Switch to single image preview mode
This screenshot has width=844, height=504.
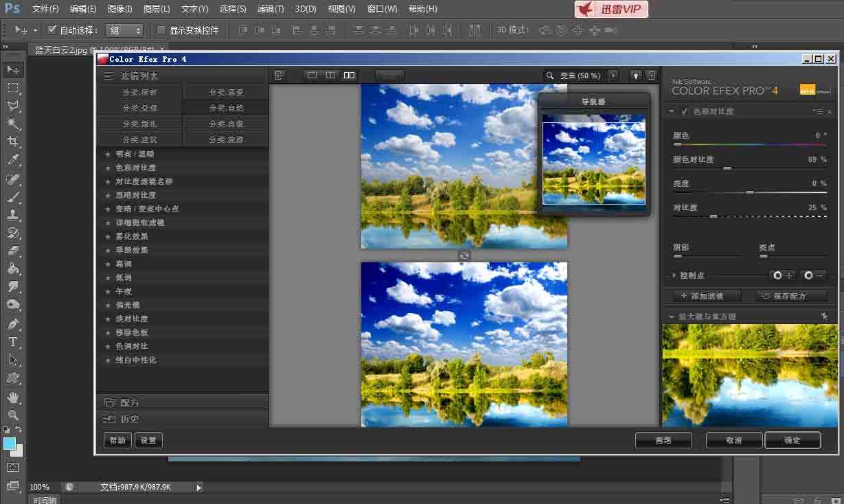tap(312, 76)
